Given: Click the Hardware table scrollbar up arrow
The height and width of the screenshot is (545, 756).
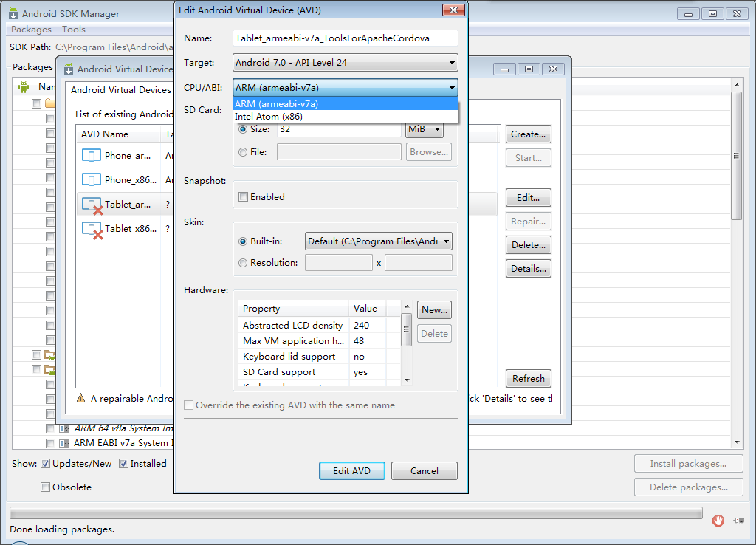Looking at the screenshot, I should tap(407, 306).
